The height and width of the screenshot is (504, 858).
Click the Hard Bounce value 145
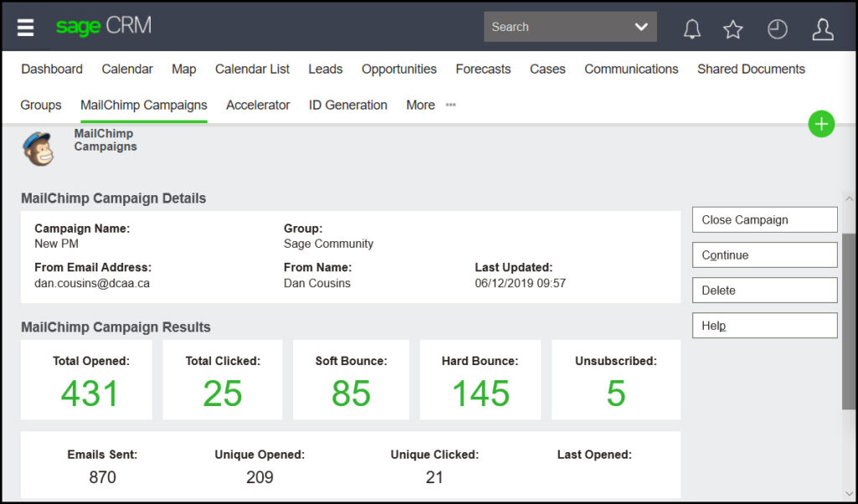point(480,393)
